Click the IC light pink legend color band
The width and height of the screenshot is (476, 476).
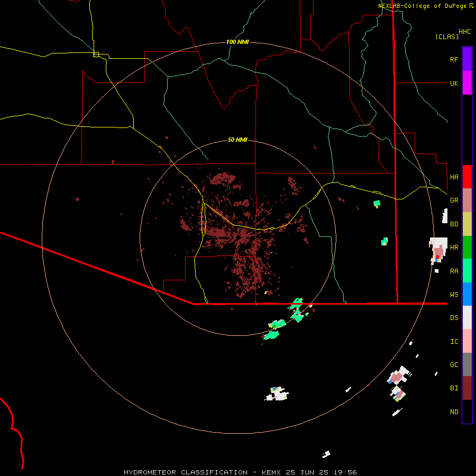[x=467, y=341]
